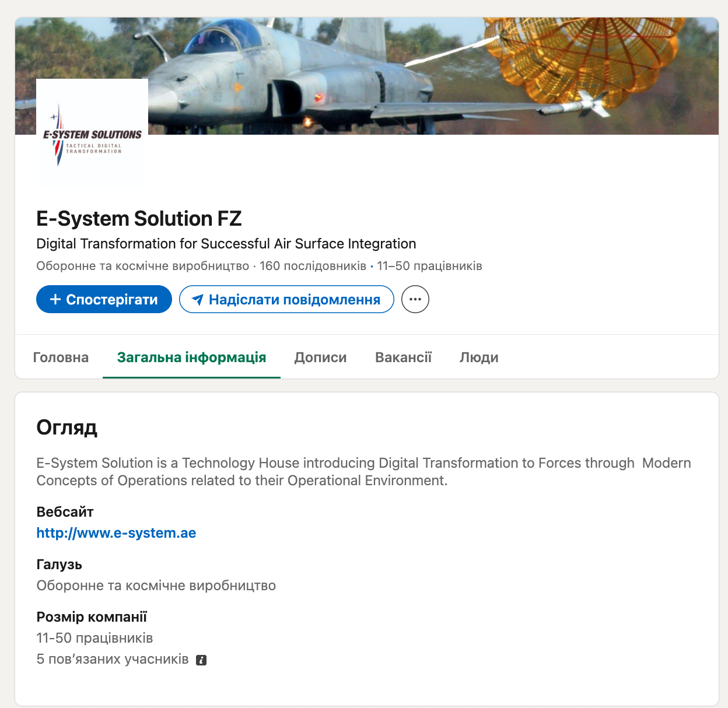Click the info icon beside associated members
This screenshot has height=708, width=728.
point(201,660)
